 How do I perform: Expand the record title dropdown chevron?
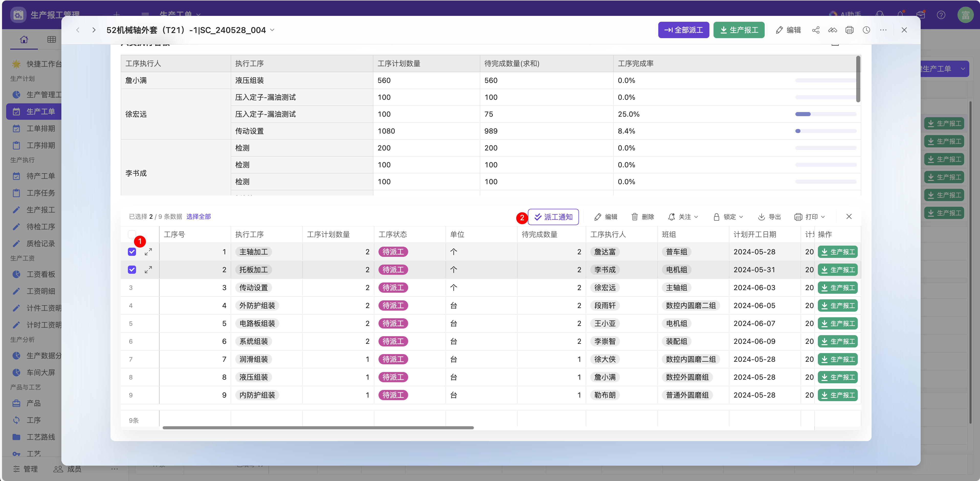[x=272, y=30]
